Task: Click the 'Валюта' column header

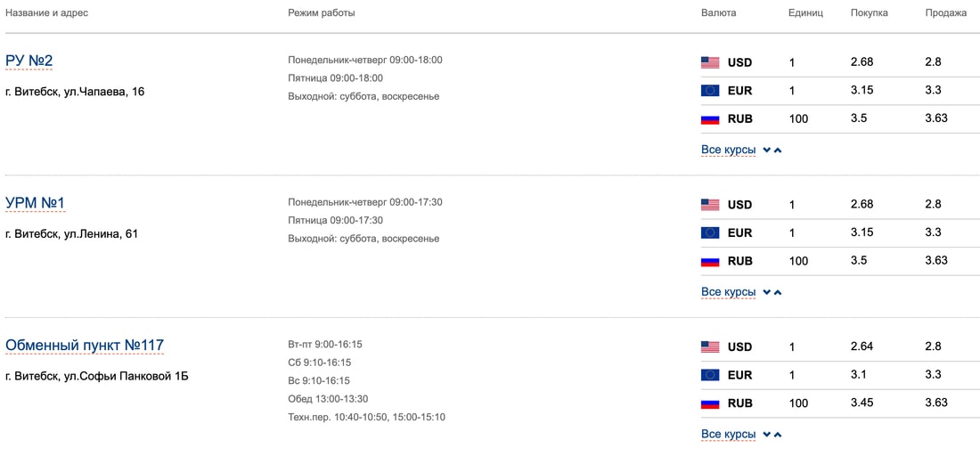Action: tap(718, 13)
